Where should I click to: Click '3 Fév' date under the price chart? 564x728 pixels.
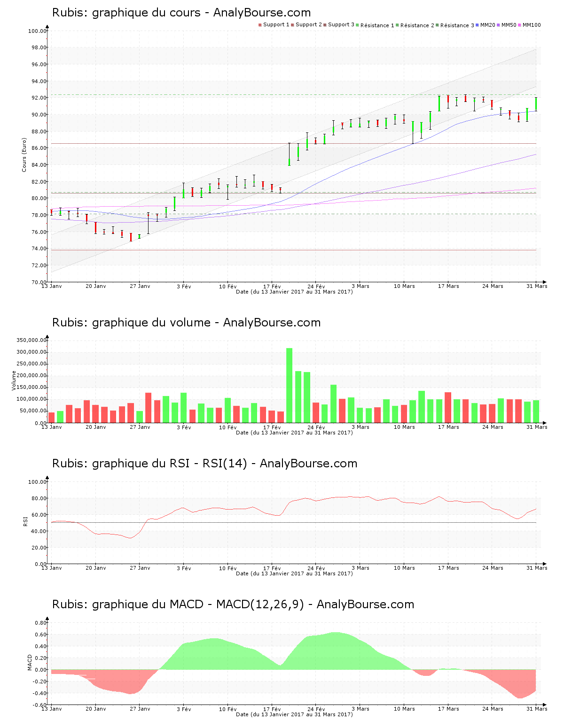184,286
